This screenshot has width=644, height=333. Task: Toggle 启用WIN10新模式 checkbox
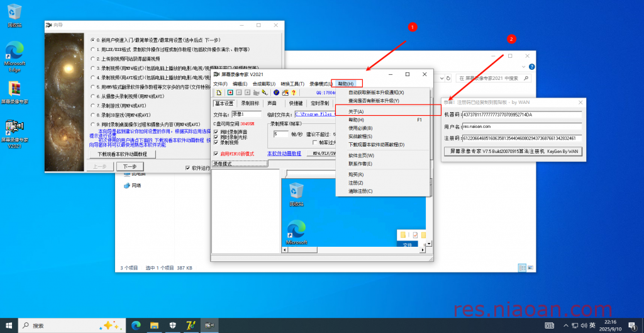216,154
